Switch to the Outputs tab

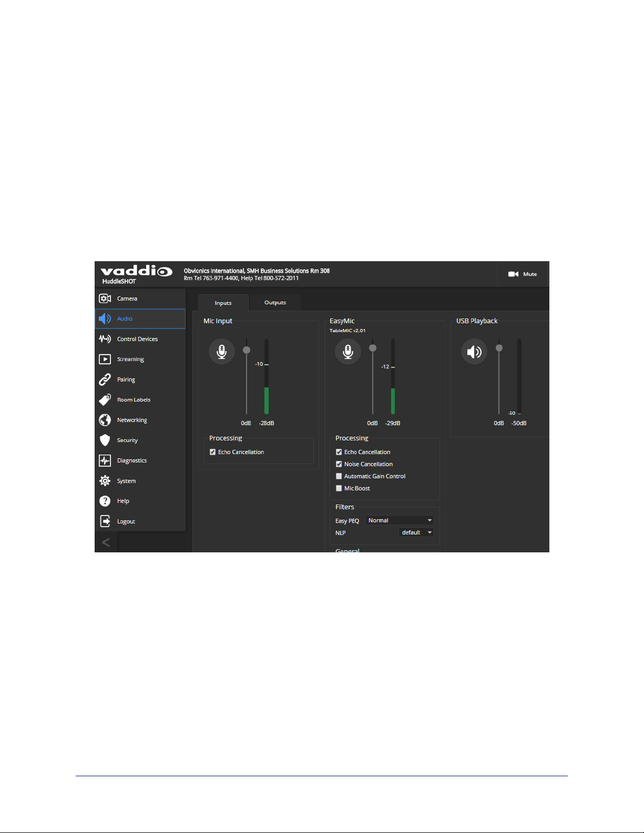[275, 303]
